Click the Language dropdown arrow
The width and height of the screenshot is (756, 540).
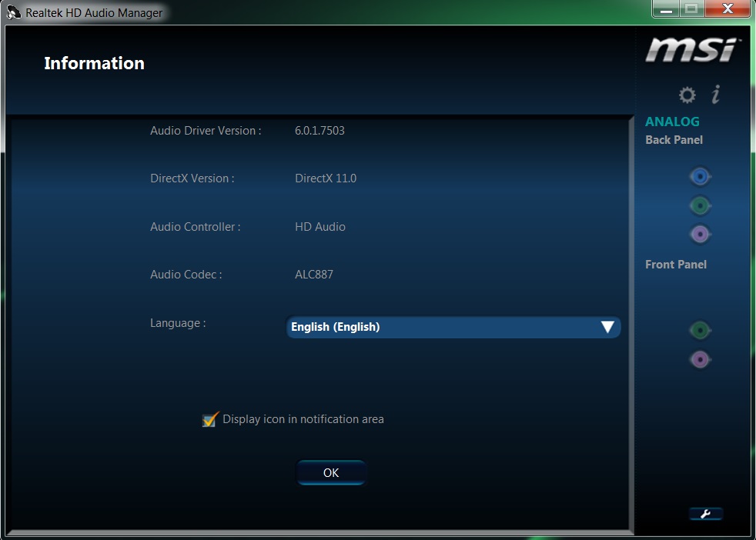(x=607, y=327)
